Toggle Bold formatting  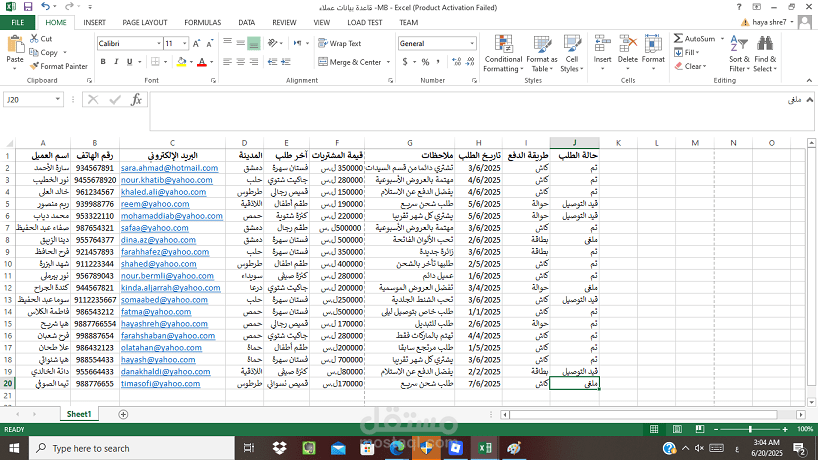(103, 62)
